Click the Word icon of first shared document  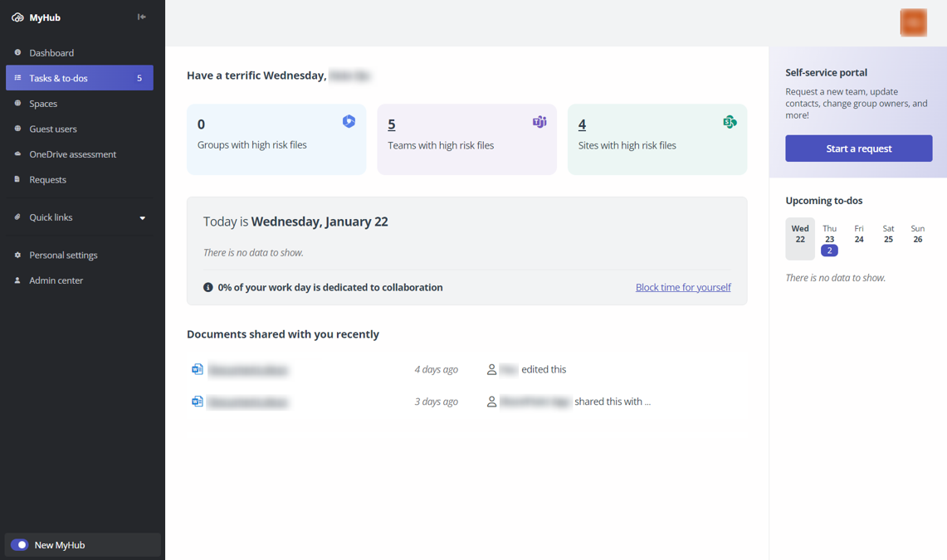(x=198, y=369)
